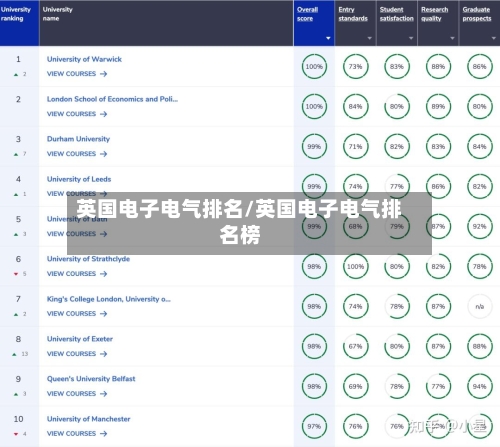Click Exeter's 88% graduate prospects circle
Screen dimensions: 500x447
point(479,347)
